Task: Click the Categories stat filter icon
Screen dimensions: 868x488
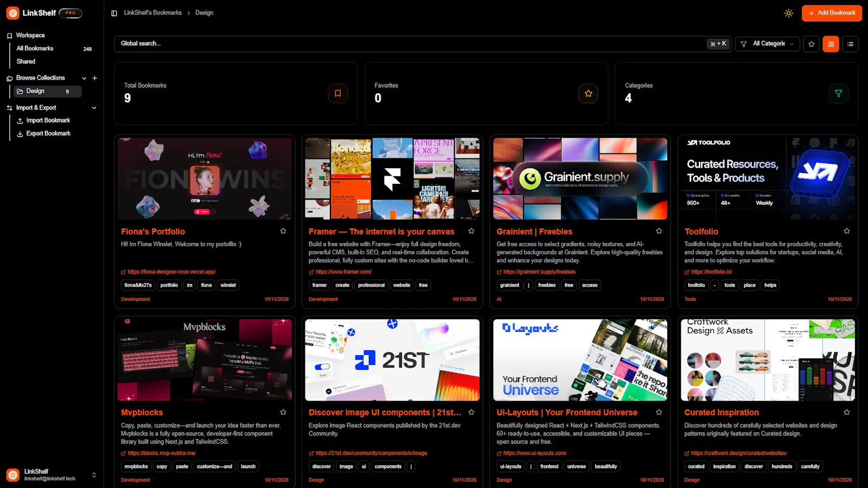Action: (839, 93)
